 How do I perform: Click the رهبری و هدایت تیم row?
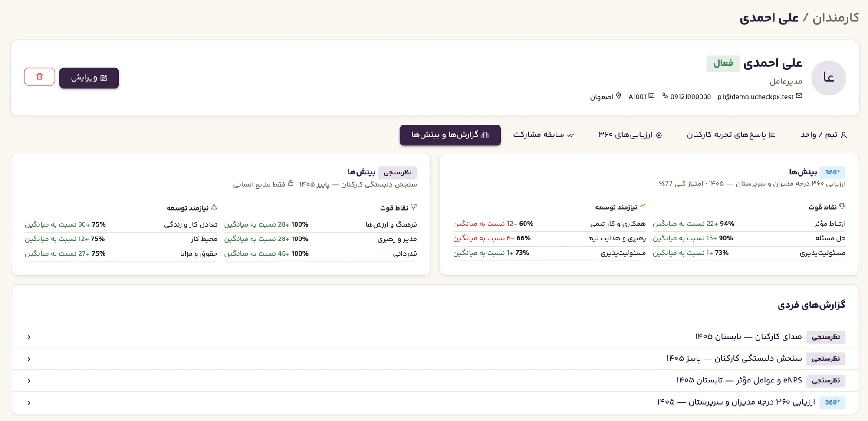pos(549,238)
